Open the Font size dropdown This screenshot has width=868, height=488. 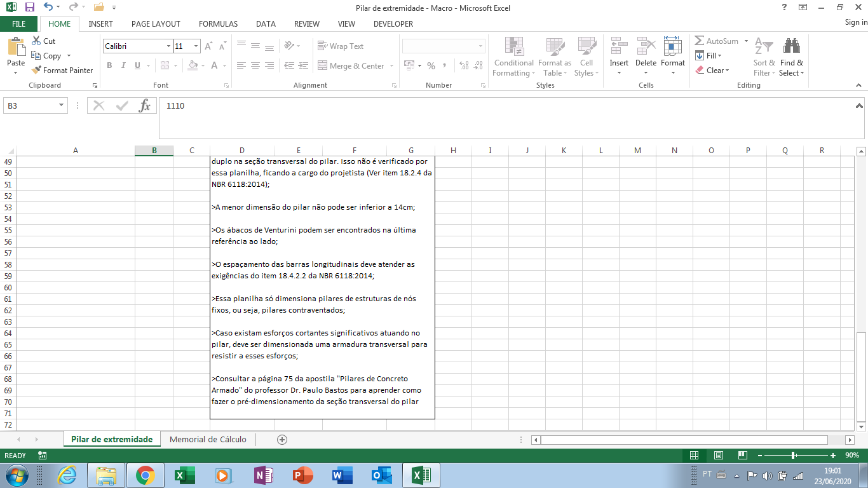click(x=196, y=46)
